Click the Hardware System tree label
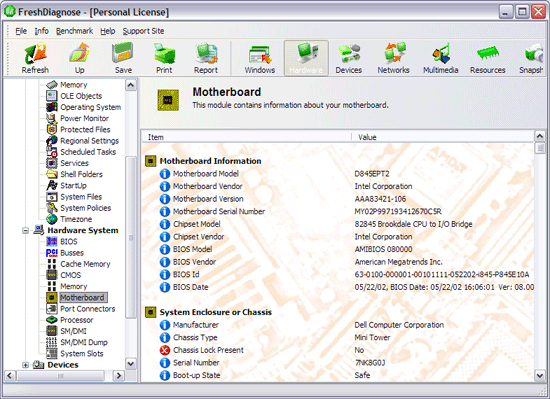The width and height of the screenshot is (550, 399). 83,230
